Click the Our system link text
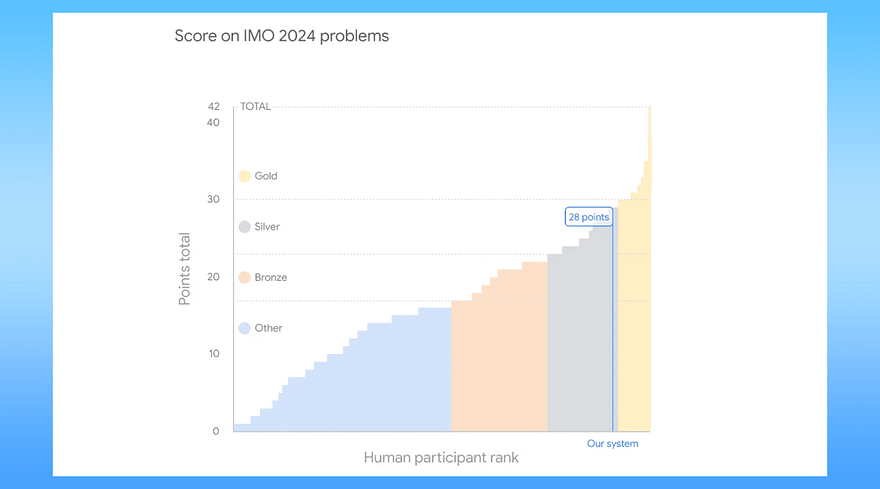The width and height of the screenshot is (880, 489). pyautogui.click(x=612, y=444)
